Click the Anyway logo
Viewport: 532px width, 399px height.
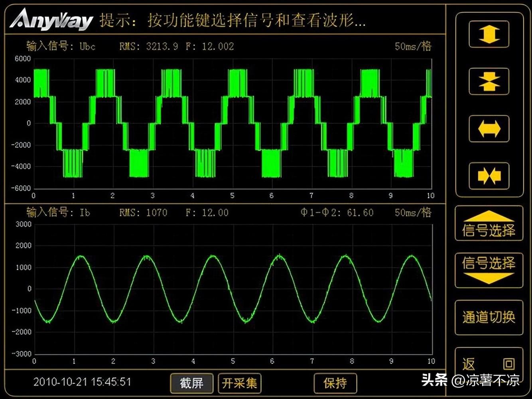(51, 20)
